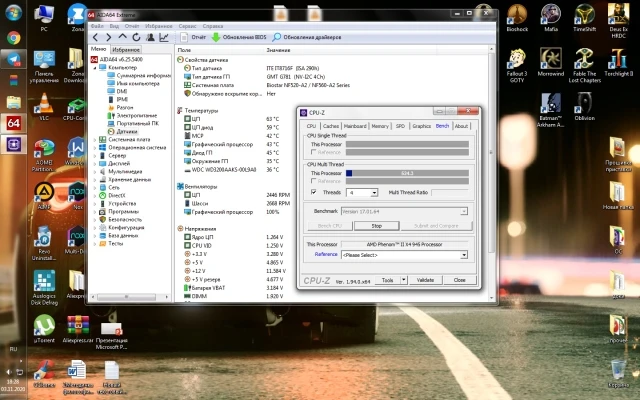Switch to the Memory tab in CPU-Z
Viewport: 640px width, 400px height.
(380, 127)
